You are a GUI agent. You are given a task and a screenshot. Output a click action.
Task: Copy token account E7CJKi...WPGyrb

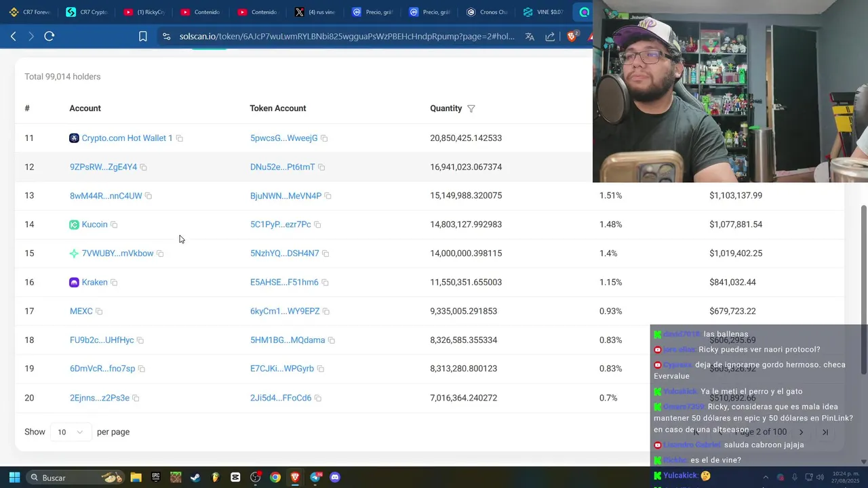[321, 369]
